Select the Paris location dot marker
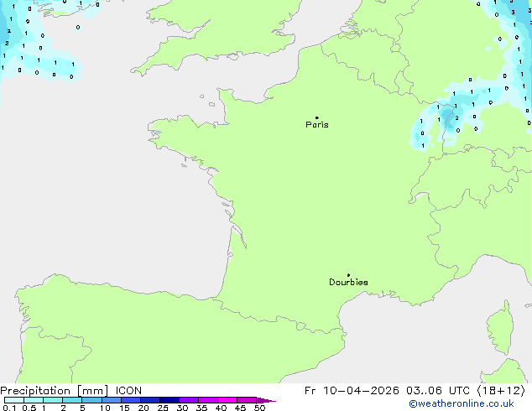The height and width of the screenshot is (411, 532). tap(317, 117)
